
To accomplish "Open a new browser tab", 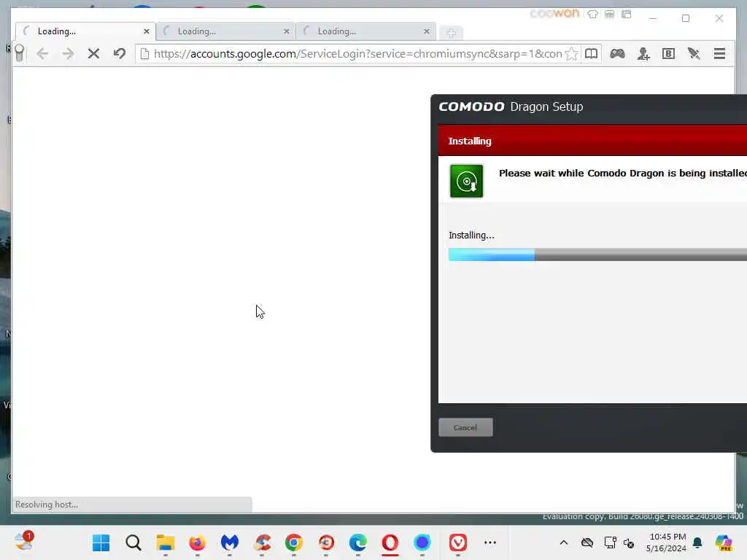I will click(x=451, y=32).
